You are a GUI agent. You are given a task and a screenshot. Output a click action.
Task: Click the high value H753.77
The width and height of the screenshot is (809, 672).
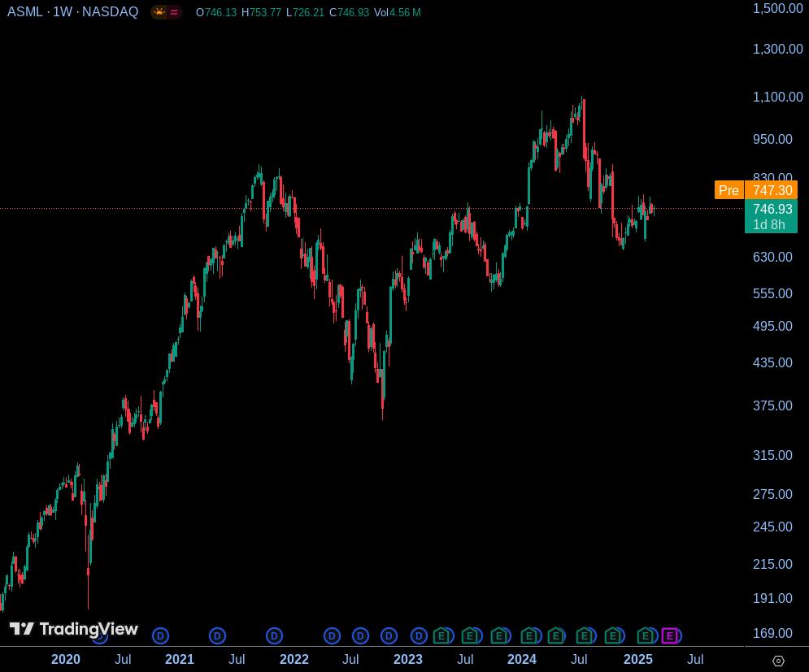pos(261,12)
